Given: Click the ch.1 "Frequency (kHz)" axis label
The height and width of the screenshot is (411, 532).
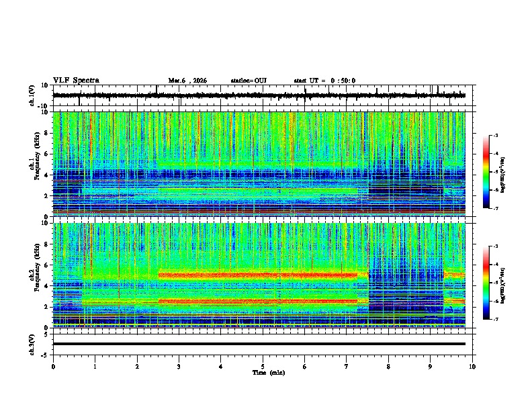Looking at the screenshot, I should [37, 156].
